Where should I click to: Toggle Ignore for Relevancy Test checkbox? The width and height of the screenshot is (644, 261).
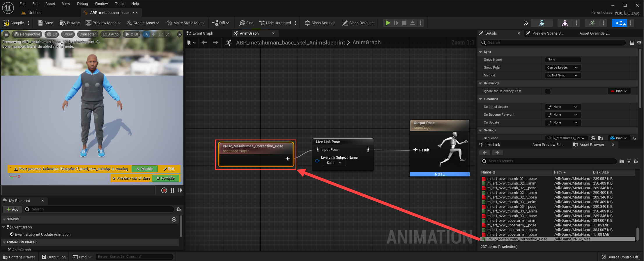point(548,91)
